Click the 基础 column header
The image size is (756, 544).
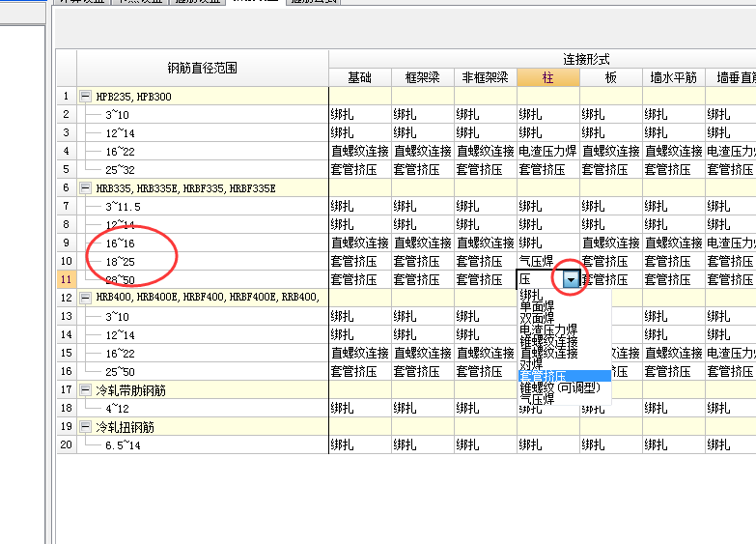pos(360,77)
